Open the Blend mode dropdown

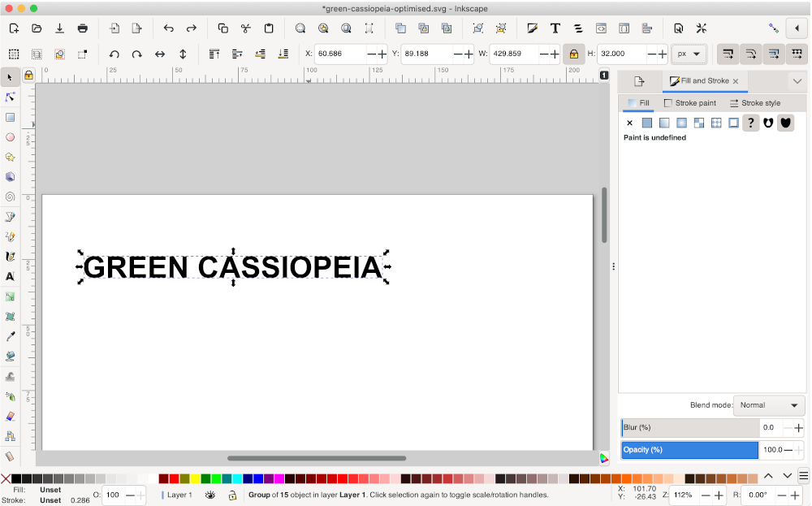[x=768, y=405]
